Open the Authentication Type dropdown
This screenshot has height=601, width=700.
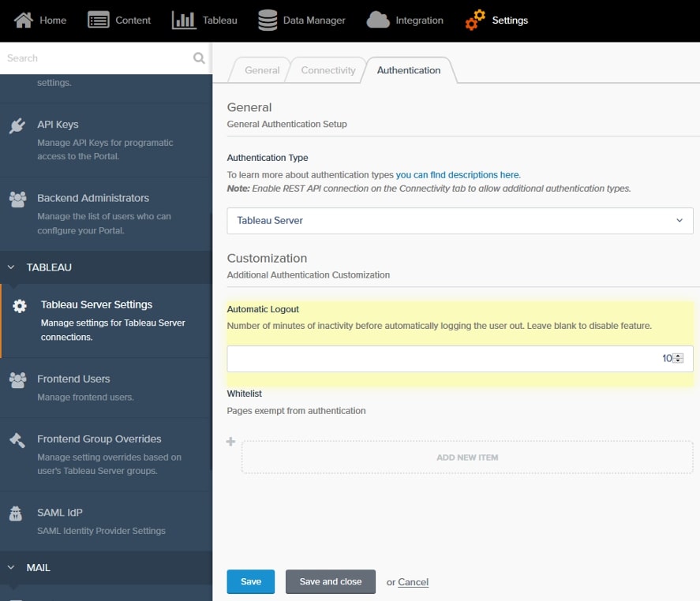point(460,220)
